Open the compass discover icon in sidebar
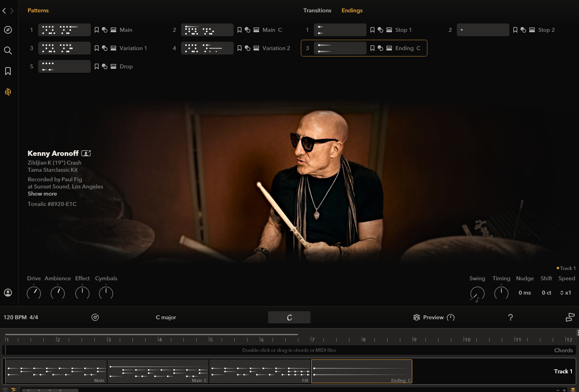 tap(8, 30)
